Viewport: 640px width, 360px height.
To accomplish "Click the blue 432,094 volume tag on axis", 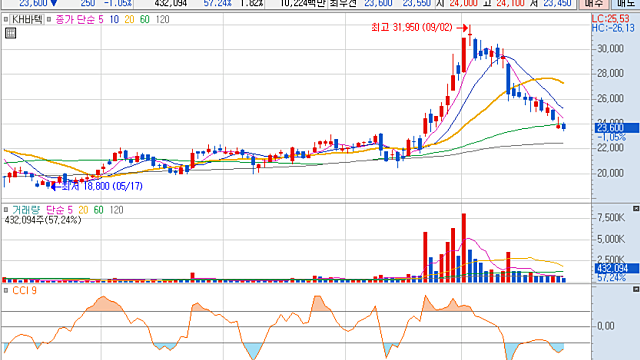I will (x=616, y=268).
